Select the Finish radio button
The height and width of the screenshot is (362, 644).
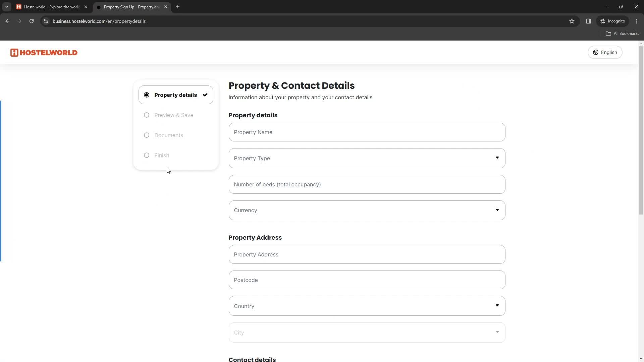[x=147, y=156]
